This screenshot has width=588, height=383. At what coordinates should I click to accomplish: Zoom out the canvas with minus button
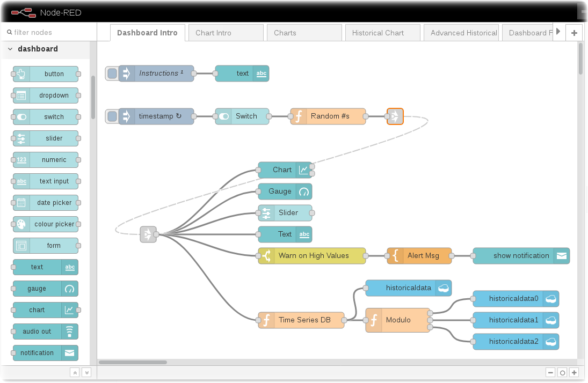coord(550,372)
